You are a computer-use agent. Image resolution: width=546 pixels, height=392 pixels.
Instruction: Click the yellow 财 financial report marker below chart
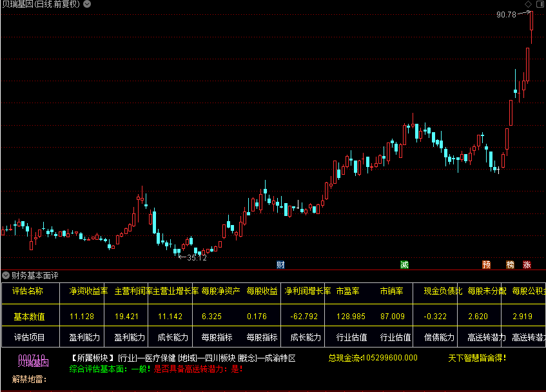coord(280,264)
